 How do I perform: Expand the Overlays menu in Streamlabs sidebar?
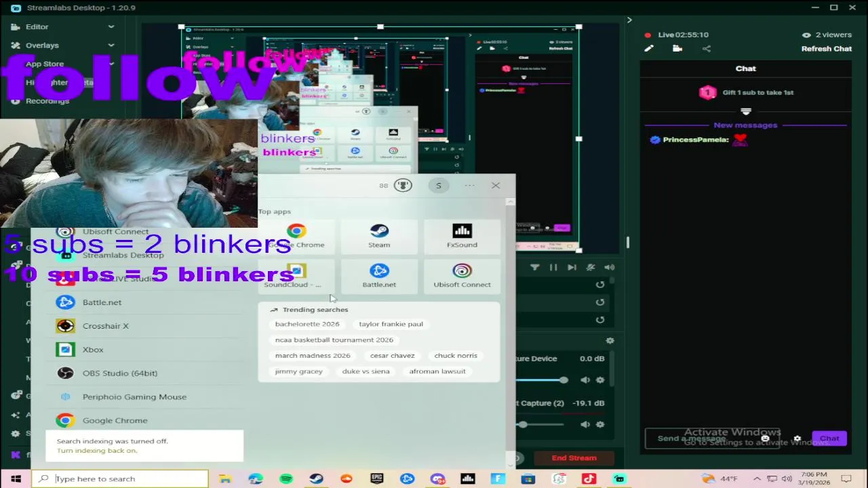point(111,45)
